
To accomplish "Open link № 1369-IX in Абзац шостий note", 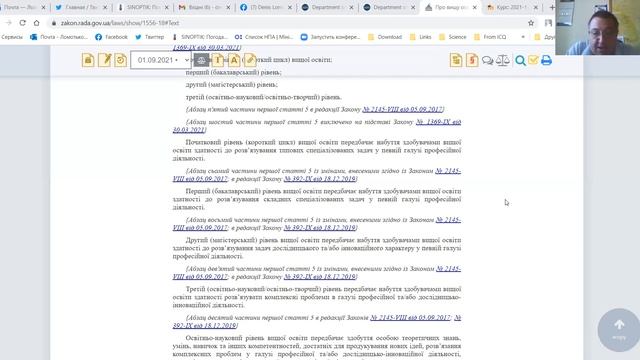I will 438,122.
